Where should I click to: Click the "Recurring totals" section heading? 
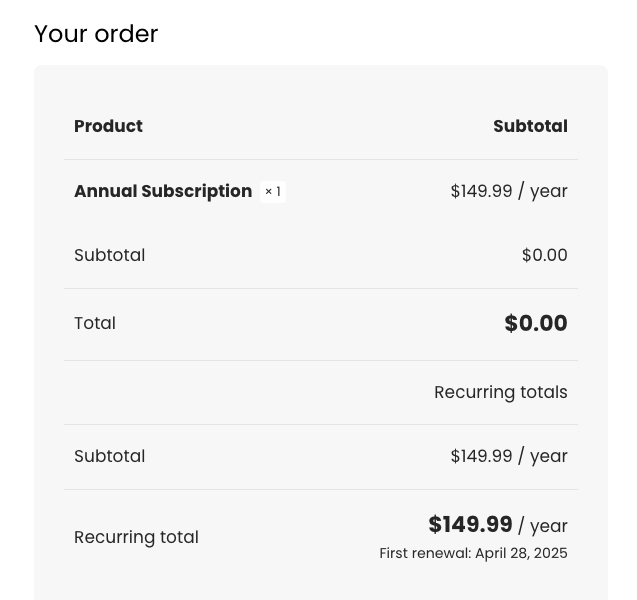pyautogui.click(x=500, y=392)
